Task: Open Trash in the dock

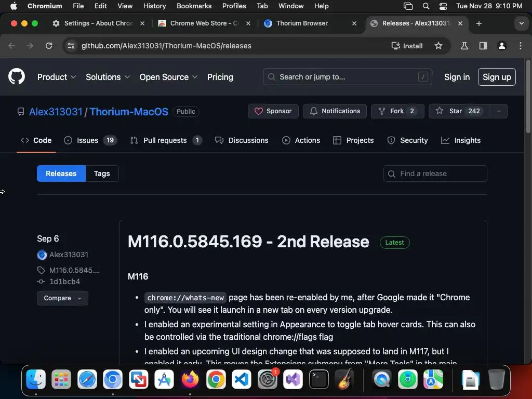Action: [x=496, y=379]
